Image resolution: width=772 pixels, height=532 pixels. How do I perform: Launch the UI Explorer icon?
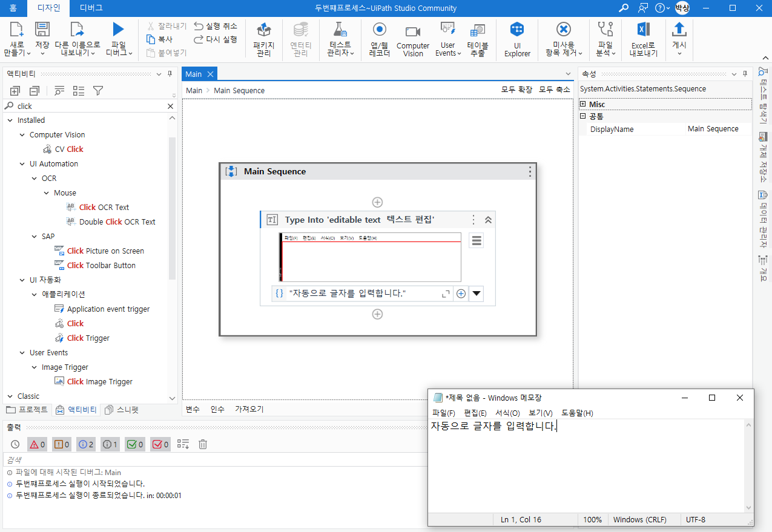517,30
